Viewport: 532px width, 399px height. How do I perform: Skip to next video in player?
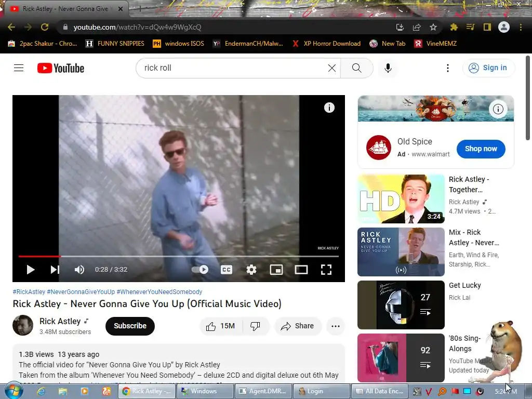pos(55,270)
